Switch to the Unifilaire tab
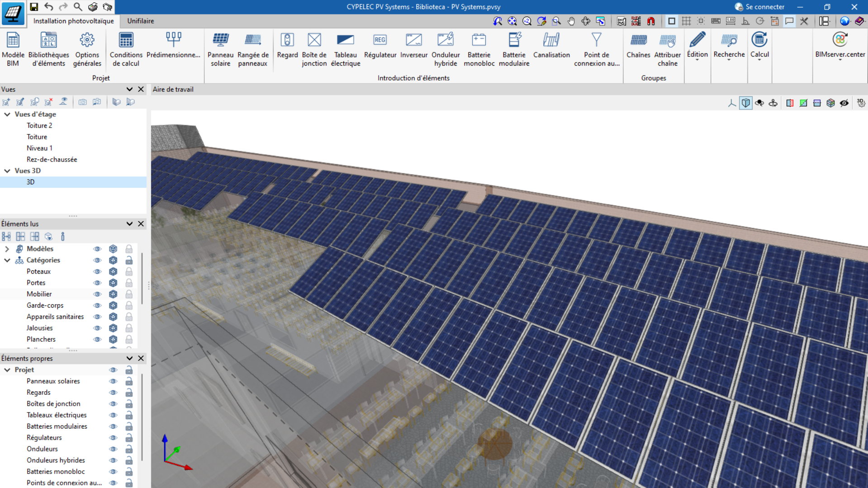This screenshot has height=488, width=868. [140, 21]
